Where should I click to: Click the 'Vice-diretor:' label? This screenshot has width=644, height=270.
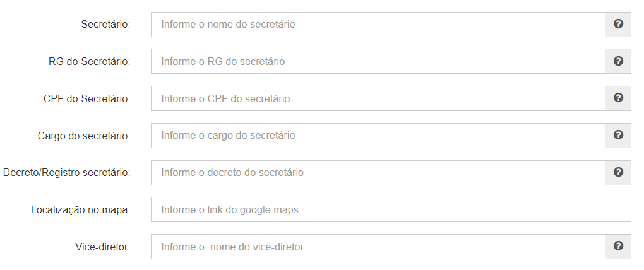pyautogui.click(x=103, y=247)
